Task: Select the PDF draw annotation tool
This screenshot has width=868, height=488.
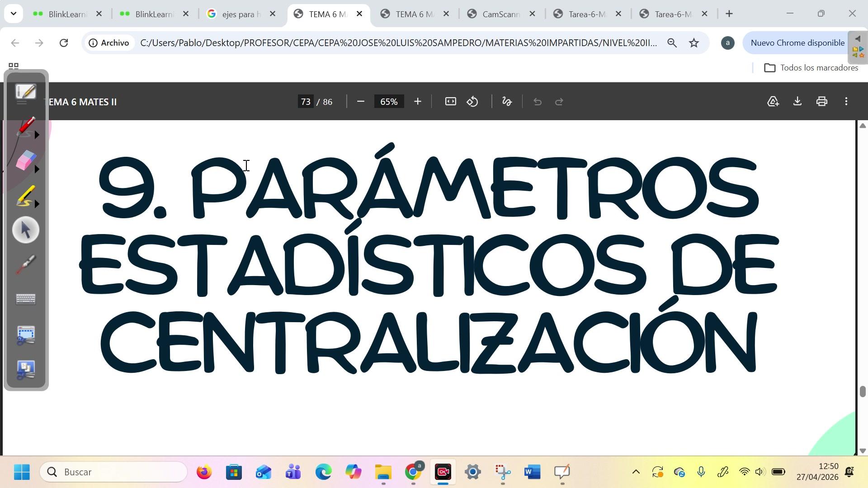Action: click(x=507, y=102)
